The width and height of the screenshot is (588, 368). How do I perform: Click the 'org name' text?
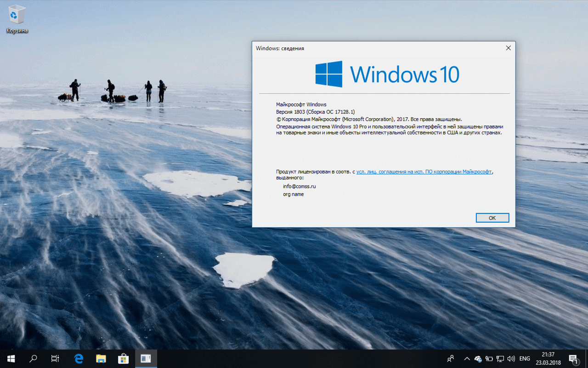[x=294, y=194]
